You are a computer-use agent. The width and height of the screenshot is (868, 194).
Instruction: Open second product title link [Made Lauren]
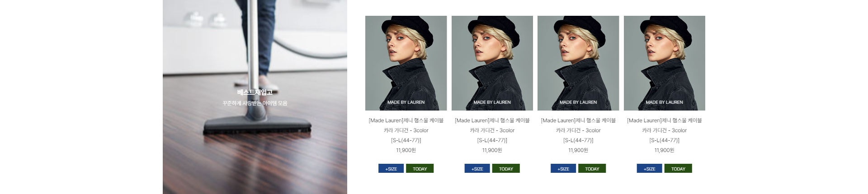(492, 130)
